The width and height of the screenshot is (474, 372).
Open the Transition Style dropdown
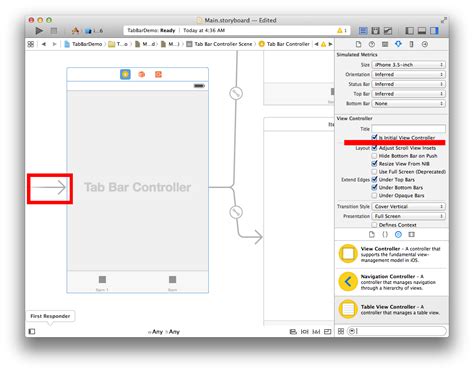click(x=409, y=206)
